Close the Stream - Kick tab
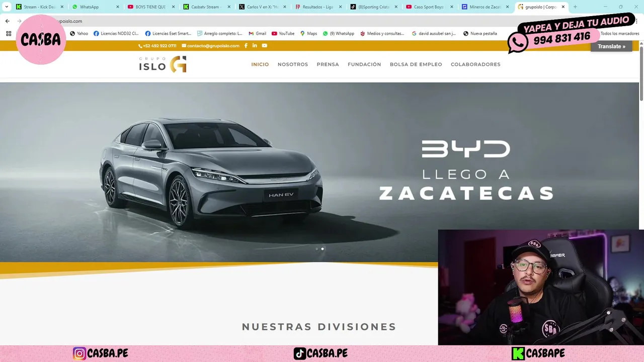Screen dimensions: 644x362 [x=62, y=7]
